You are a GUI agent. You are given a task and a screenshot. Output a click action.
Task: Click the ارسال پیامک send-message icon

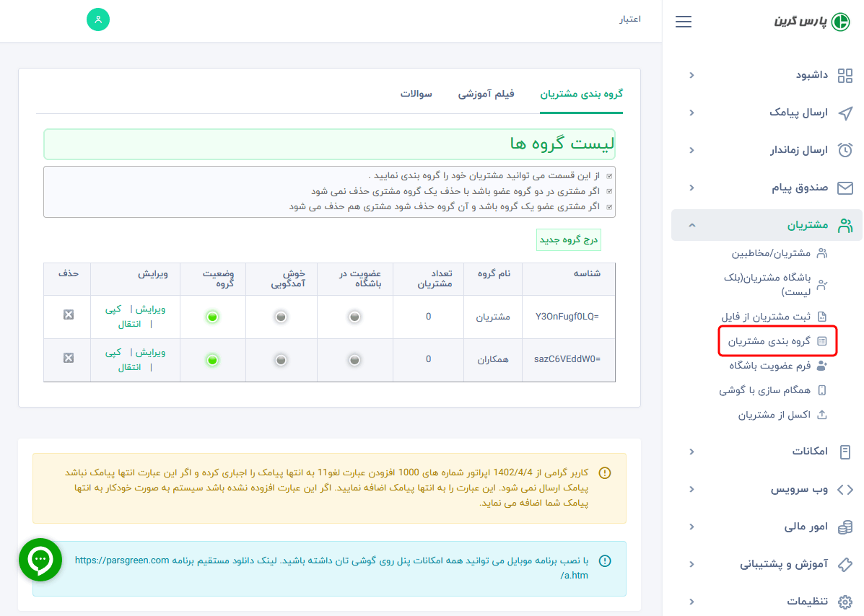pyautogui.click(x=846, y=113)
